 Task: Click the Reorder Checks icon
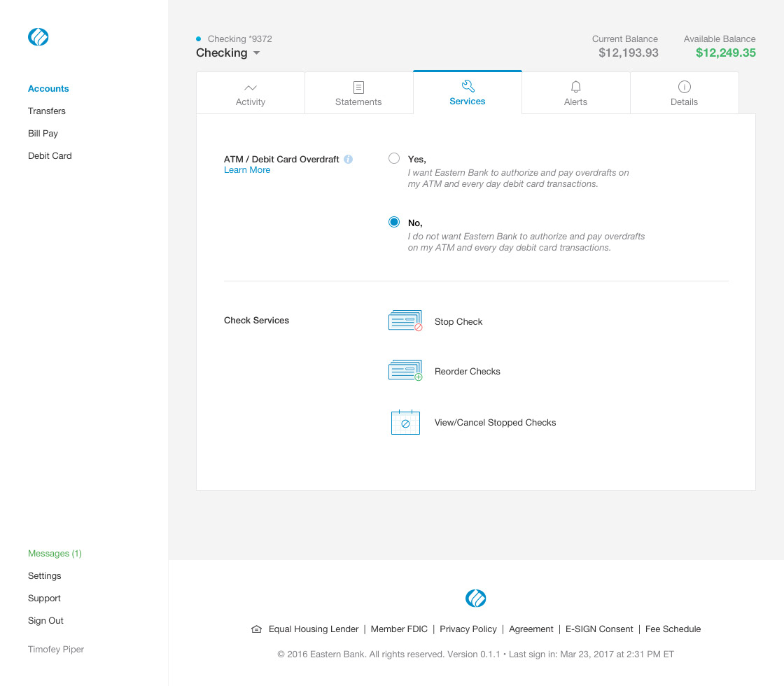(x=405, y=370)
